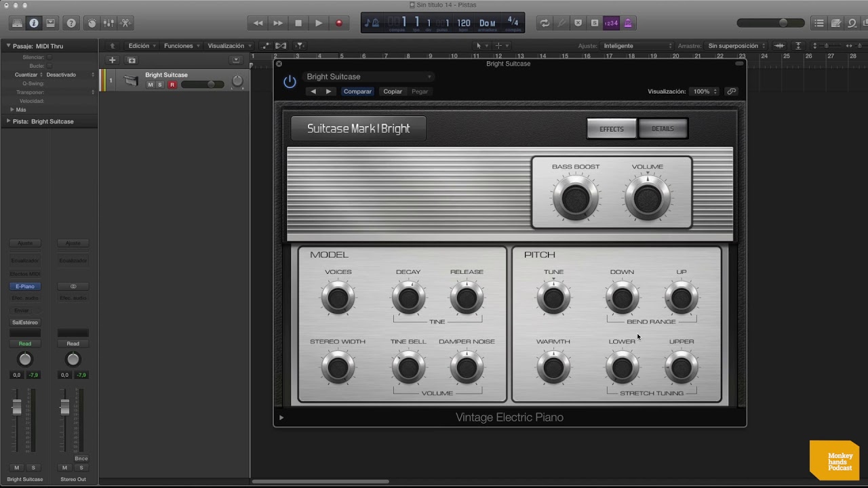Click the plugin VOLUME knob

pos(648,199)
